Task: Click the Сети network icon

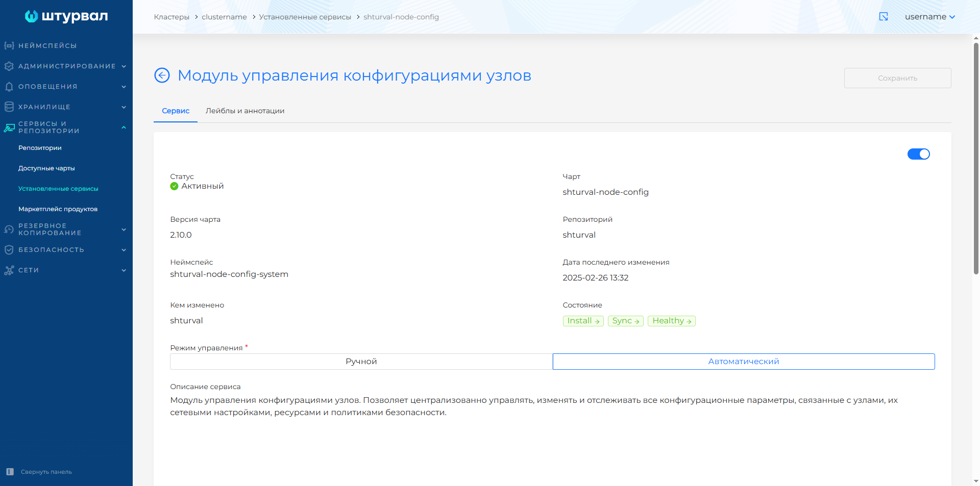Action: tap(9, 270)
